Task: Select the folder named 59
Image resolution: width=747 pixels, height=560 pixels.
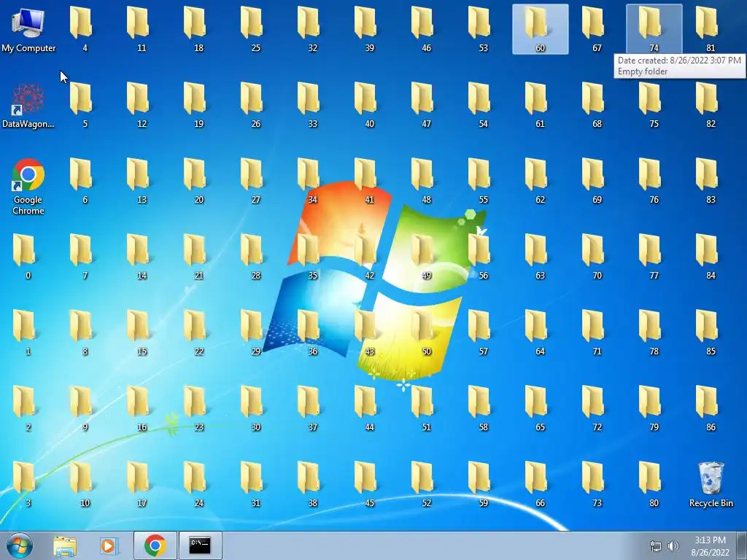Action: (483, 484)
